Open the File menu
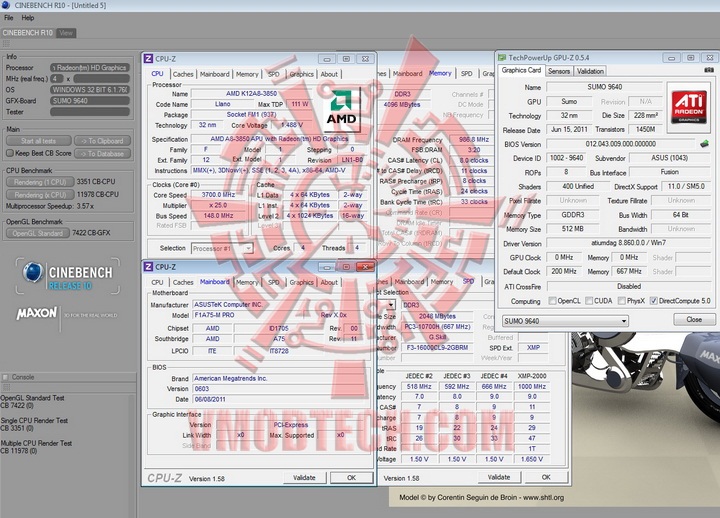 point(9,18)
